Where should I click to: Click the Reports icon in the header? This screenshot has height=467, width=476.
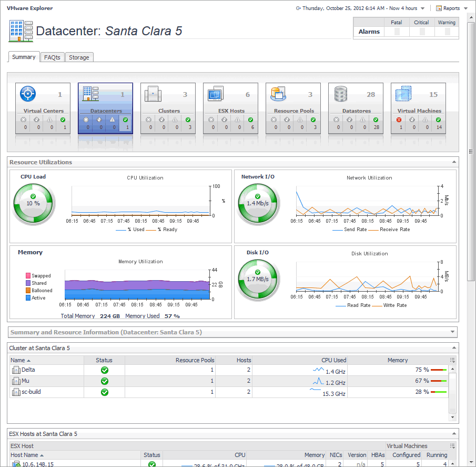[439, 8]
